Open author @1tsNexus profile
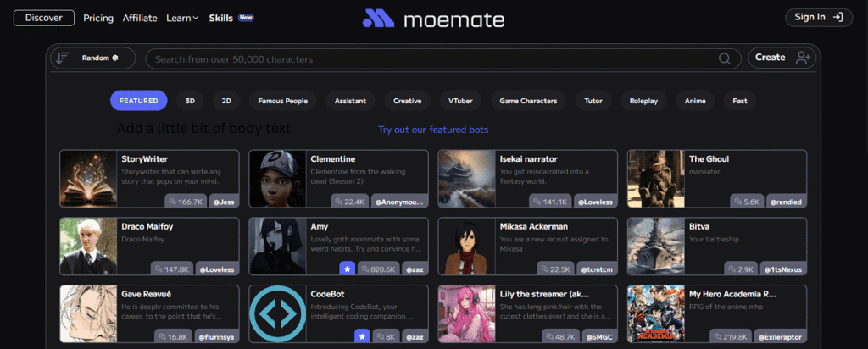 tap(783, 269)
